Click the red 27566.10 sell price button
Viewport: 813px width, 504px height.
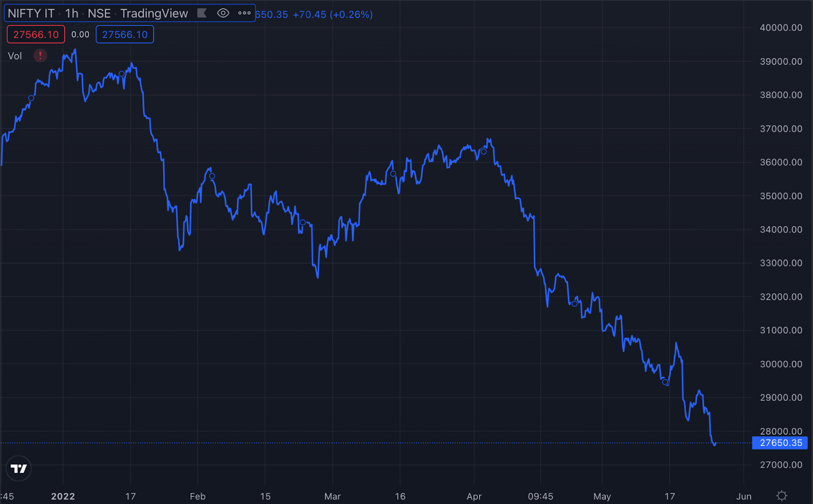36,35
